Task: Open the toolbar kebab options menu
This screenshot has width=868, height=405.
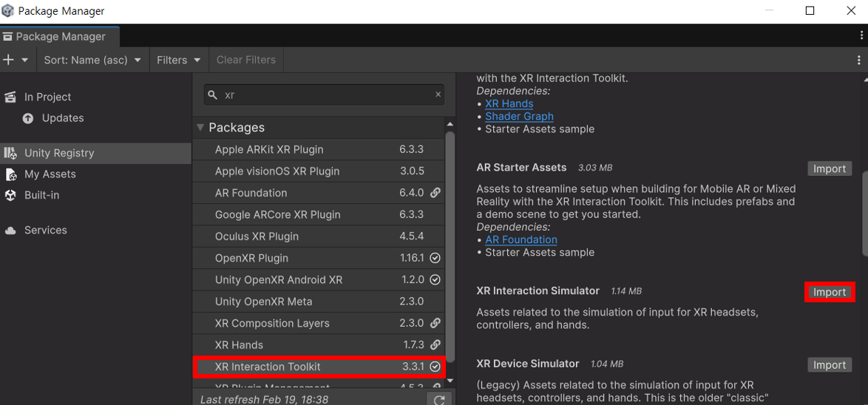Action: coord(858,60)
